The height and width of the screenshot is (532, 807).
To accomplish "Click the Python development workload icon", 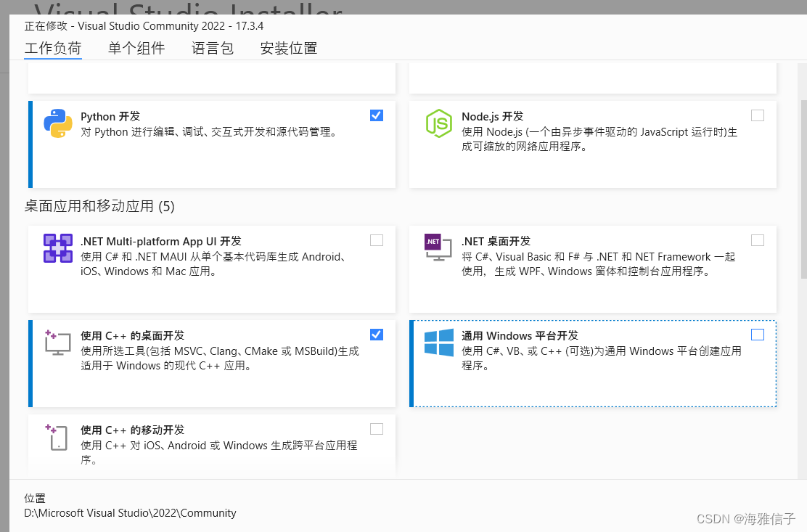I will (57, 123).
